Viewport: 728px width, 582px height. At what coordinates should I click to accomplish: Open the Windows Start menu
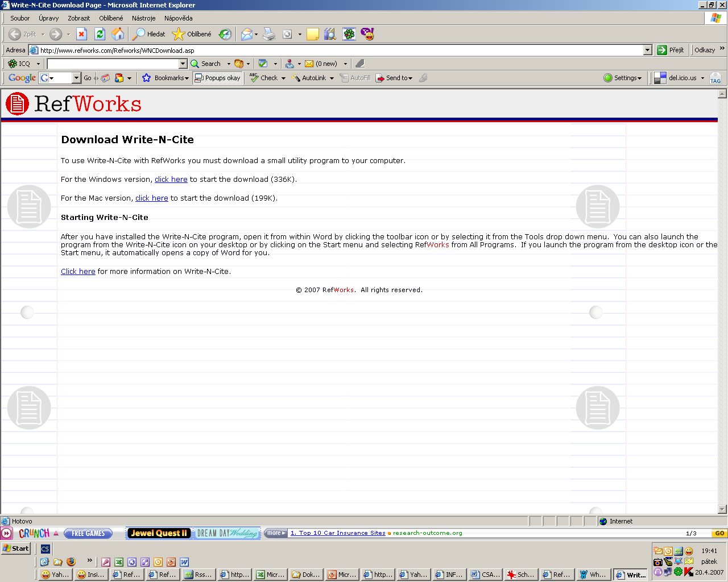tap(16, 548)
